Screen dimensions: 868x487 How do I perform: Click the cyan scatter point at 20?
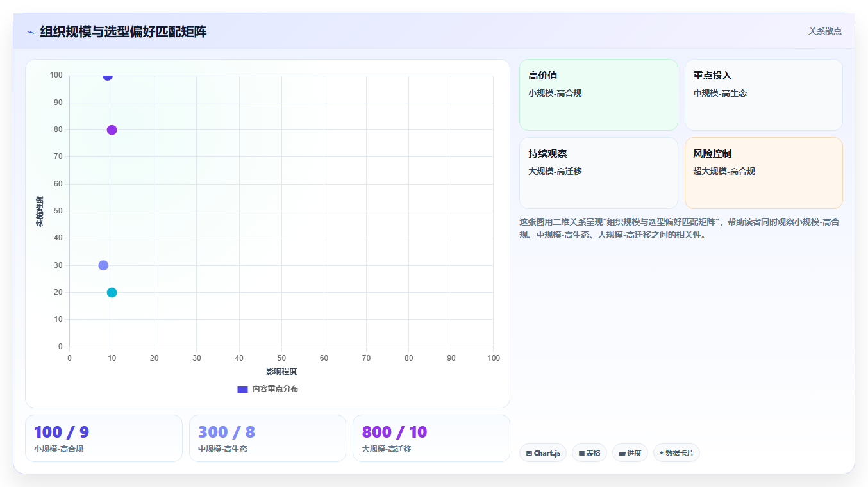pos(112,293)
